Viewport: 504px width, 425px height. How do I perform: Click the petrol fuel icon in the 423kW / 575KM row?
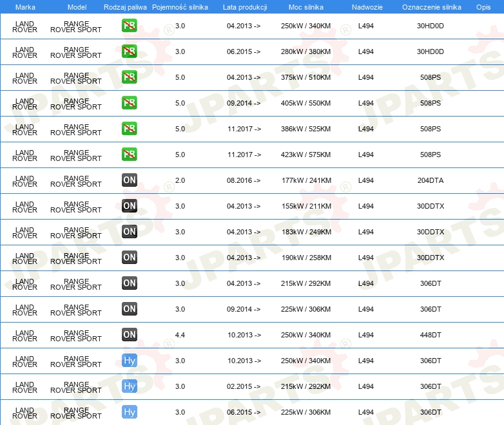(x=130, y=154)
